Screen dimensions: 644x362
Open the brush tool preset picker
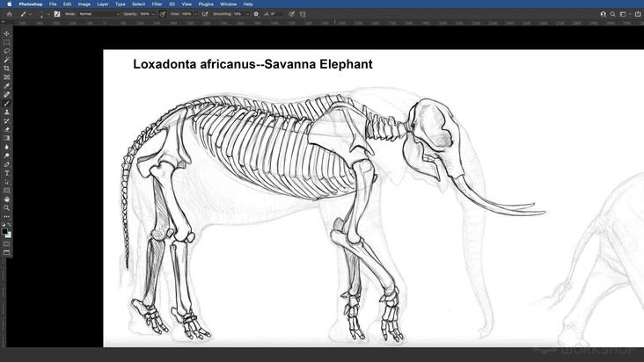(26, 14)
